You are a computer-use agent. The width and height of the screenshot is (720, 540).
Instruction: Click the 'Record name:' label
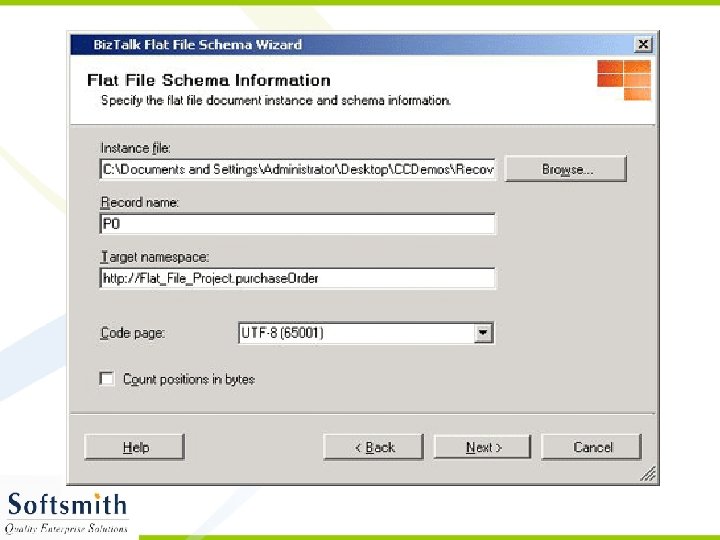[140, 202]
